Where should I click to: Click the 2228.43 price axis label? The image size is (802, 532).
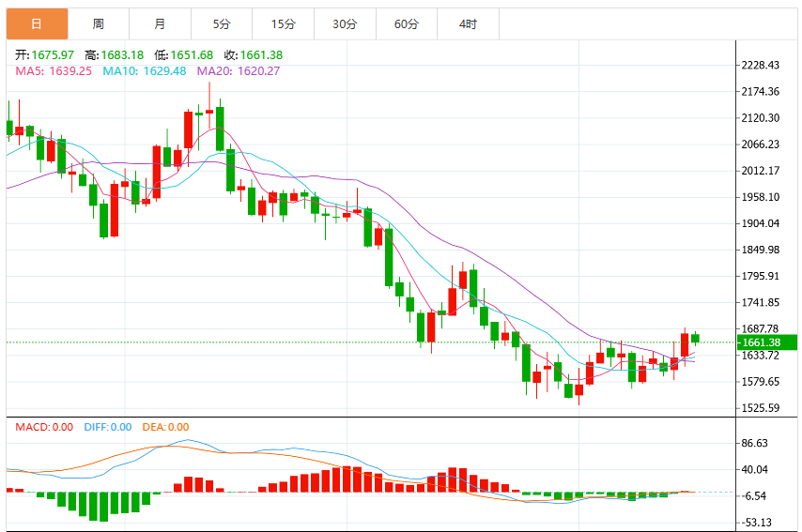coord(761,65)
